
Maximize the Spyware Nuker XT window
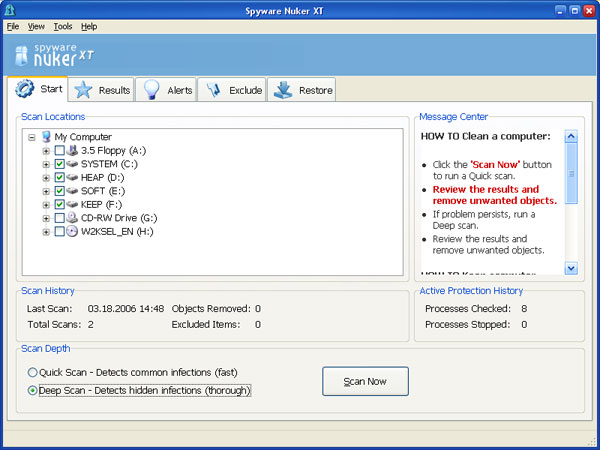coord(574,11)
